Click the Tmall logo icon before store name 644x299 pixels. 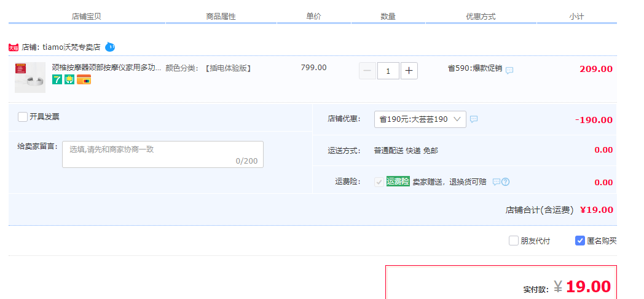pos(14,47)
